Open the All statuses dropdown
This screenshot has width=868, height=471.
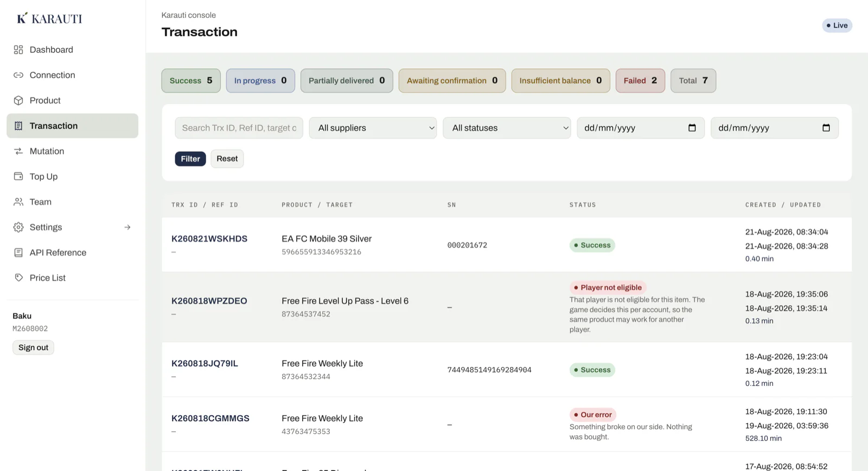tap(507, 128)
